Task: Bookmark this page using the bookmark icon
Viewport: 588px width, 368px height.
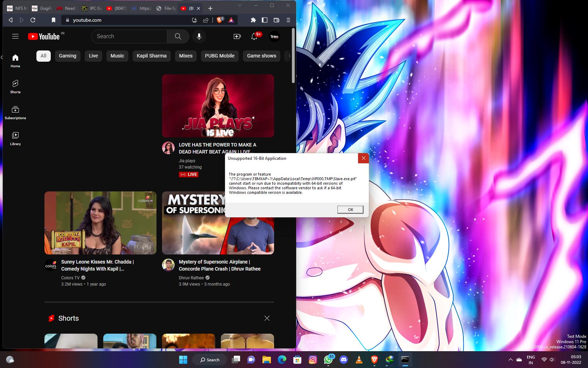Action: 54,20
